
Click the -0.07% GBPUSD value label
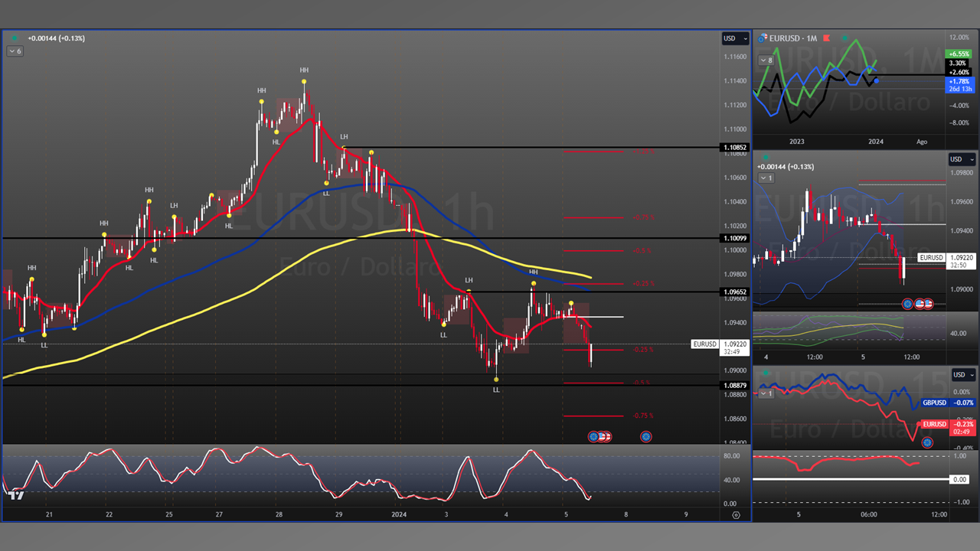963,403
